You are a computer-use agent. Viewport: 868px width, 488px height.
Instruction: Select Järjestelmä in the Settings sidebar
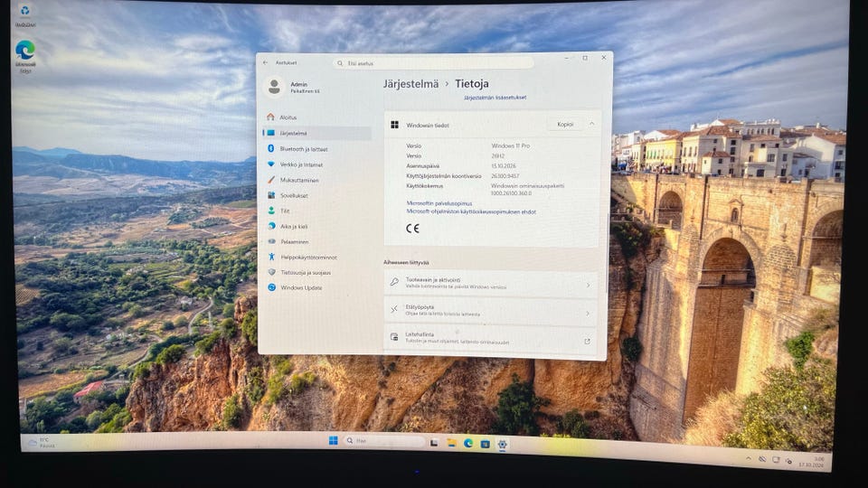tap(316, 134)
